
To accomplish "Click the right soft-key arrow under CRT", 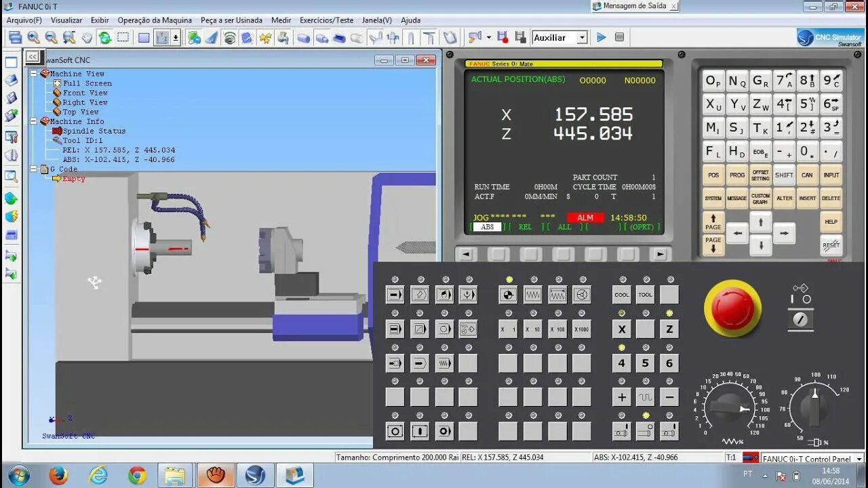I will (x=660, y=255).
